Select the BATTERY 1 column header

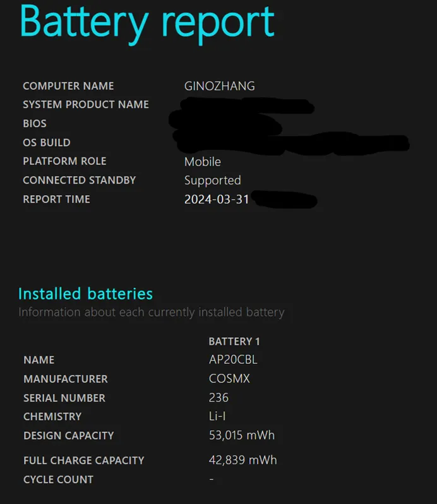pyautogui.click(x=234, y=342)
